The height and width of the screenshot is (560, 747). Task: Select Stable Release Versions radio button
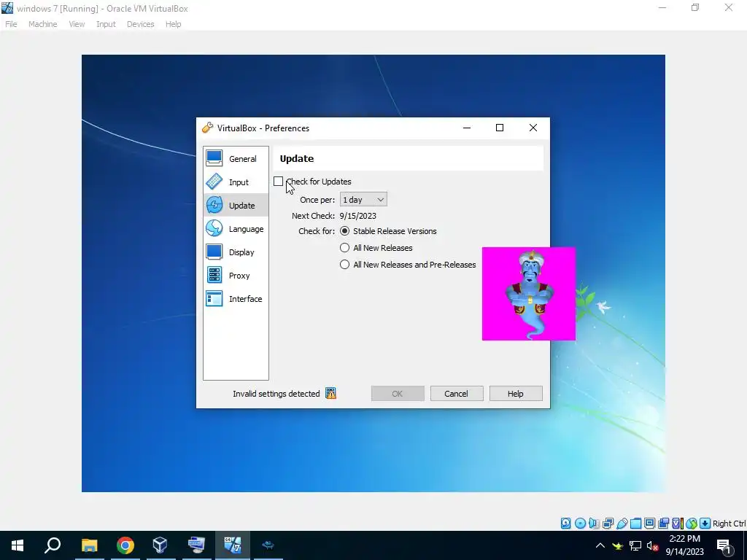tap(344, 231)
